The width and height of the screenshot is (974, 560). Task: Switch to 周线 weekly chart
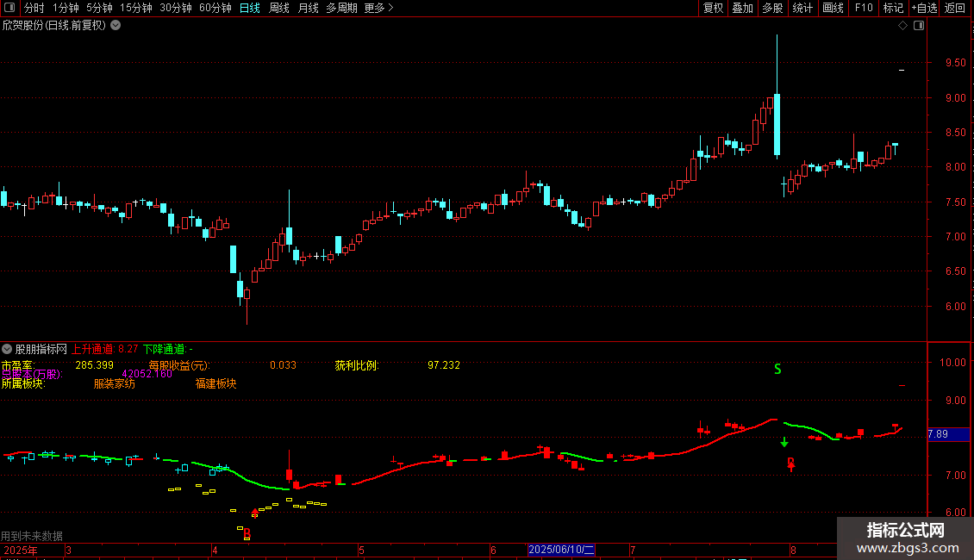(x=279, y=8)
